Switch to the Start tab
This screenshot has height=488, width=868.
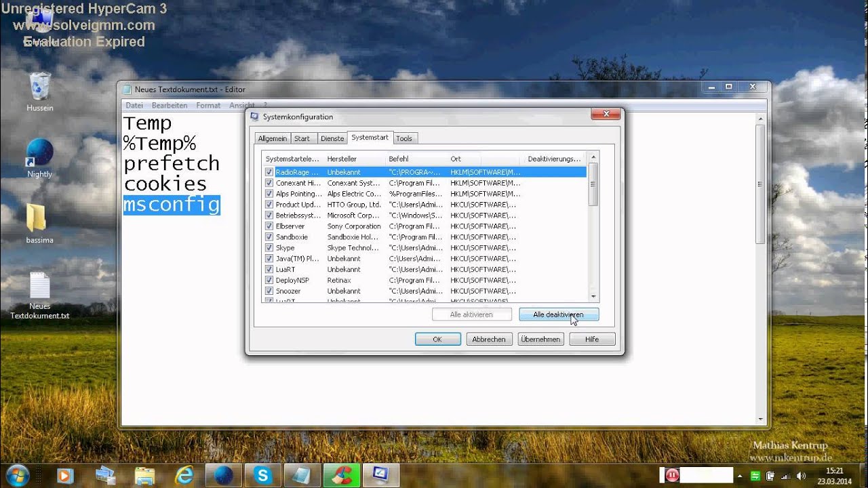click(x=302, y=138)
